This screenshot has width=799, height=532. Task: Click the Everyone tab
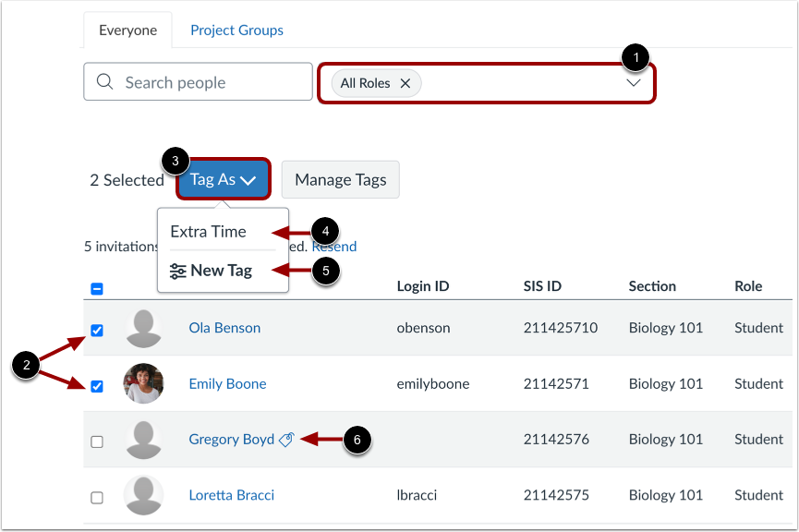point(127,30)
